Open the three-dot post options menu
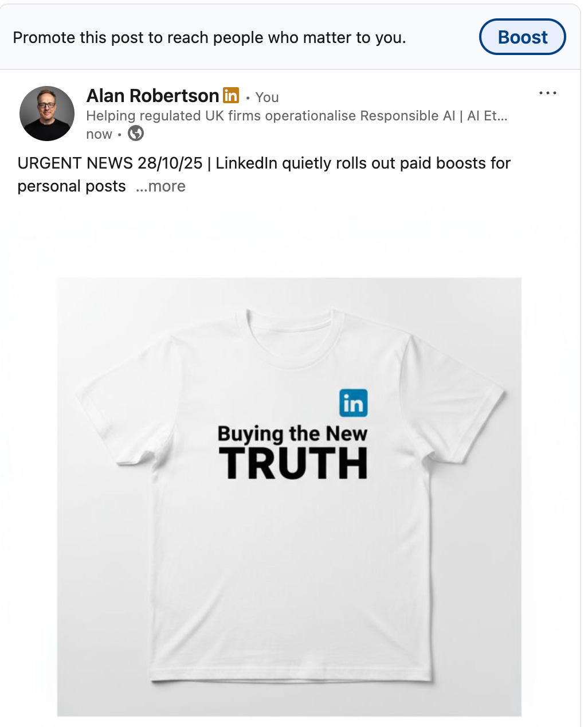This screenshot has width=588, height=727. [547, 93]
